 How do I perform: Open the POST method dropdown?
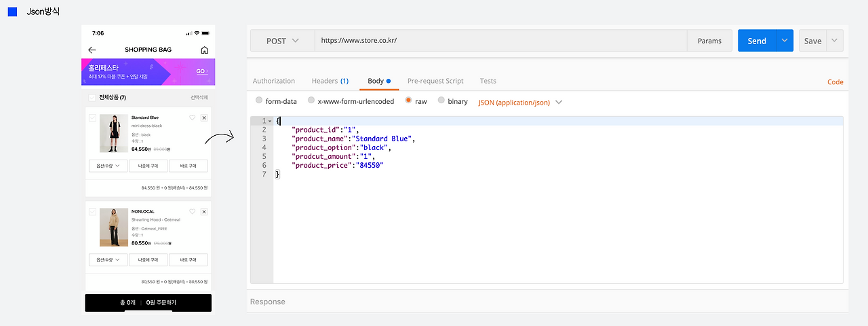point(283,41)
